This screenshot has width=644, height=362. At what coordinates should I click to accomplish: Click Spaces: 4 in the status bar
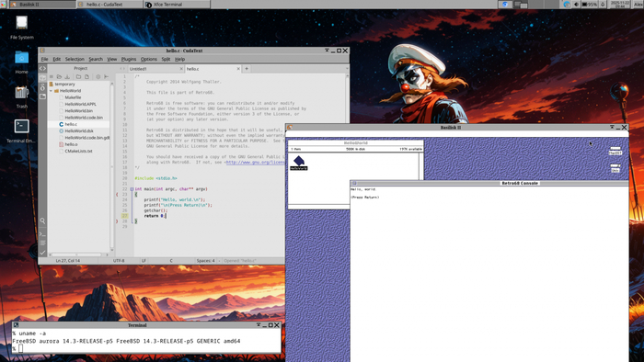click(x=205, y=261)
